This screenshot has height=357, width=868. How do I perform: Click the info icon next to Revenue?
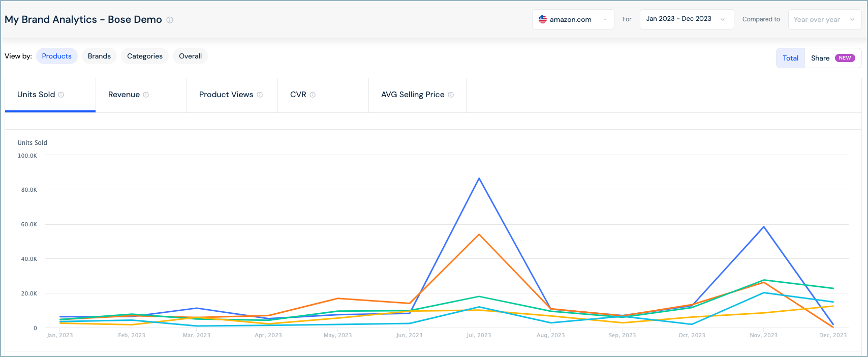(146, 95)
